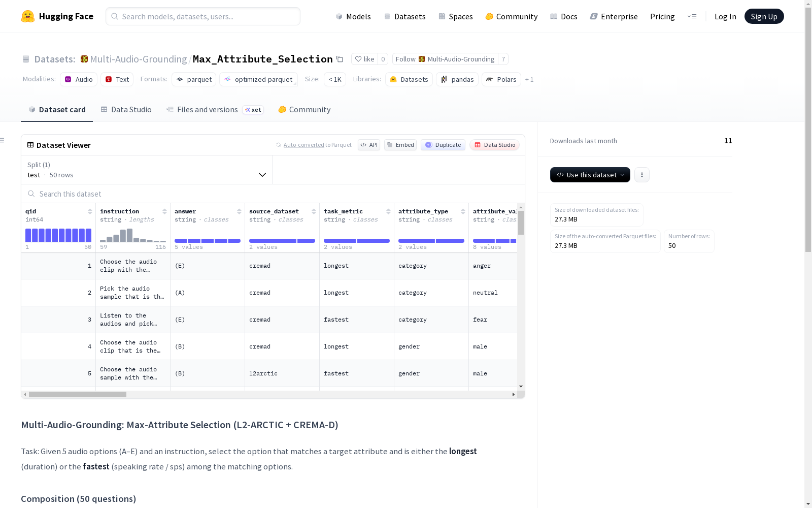Copy dataset name with the copy icon
812x508 pixels.
pos(340,59)
